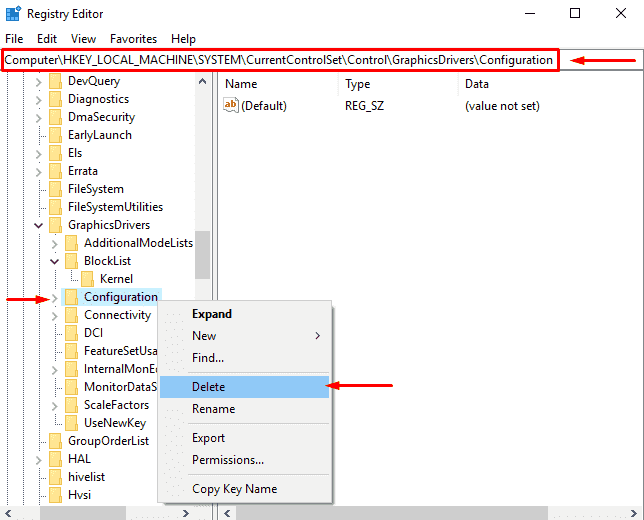Click the HAL folder icon
This screenshot has height=520, width=644.
point(55,459)
